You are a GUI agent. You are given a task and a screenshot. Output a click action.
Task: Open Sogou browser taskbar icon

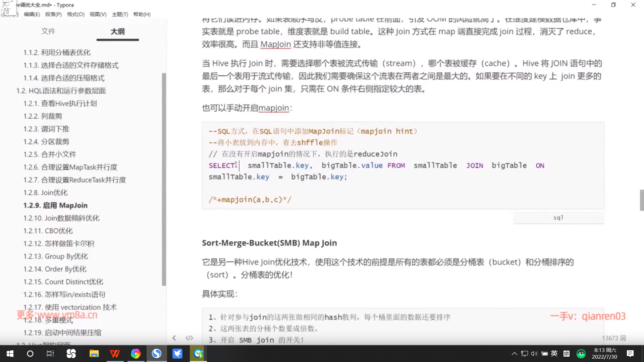[x=156, y=354]
